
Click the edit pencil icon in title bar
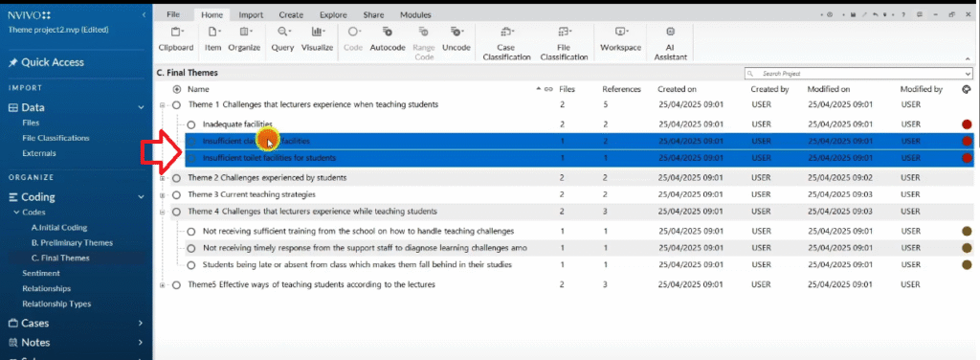[x=864, y=14]
